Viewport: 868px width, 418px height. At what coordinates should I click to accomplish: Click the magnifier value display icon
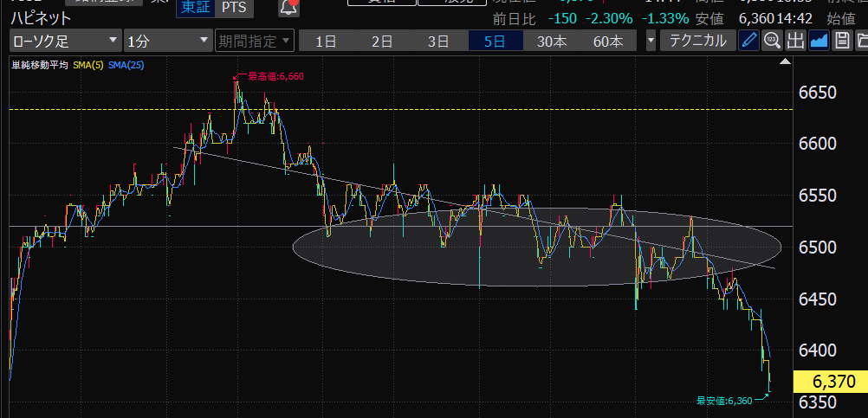point(772,41)
